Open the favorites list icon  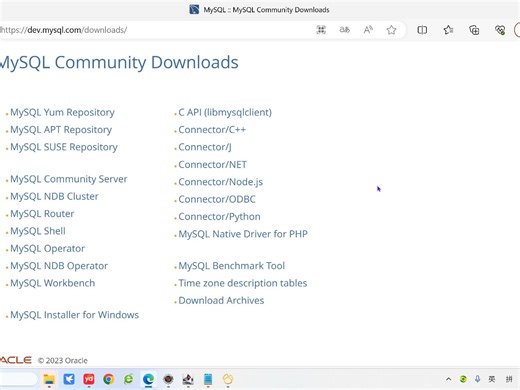[x=448, y=30]
